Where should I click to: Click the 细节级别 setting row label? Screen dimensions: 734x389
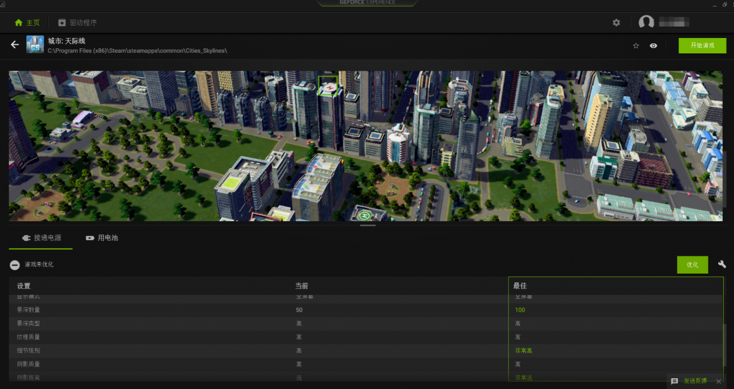point(29,351)
